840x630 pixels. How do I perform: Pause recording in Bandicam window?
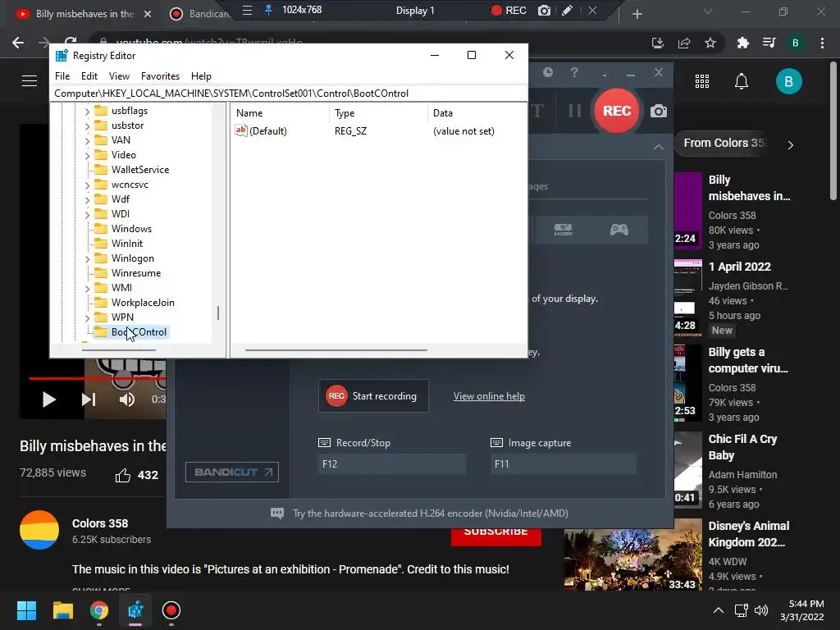pos(575,111)
